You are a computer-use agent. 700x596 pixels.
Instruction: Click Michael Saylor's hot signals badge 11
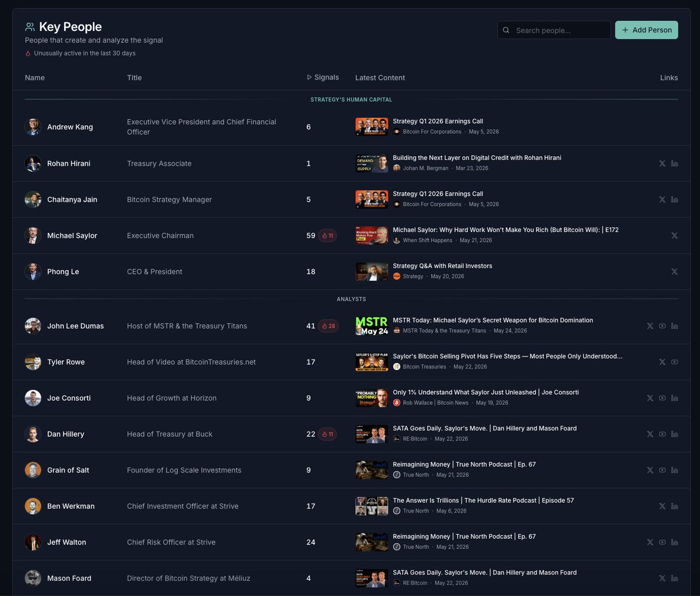coord(327,236)
